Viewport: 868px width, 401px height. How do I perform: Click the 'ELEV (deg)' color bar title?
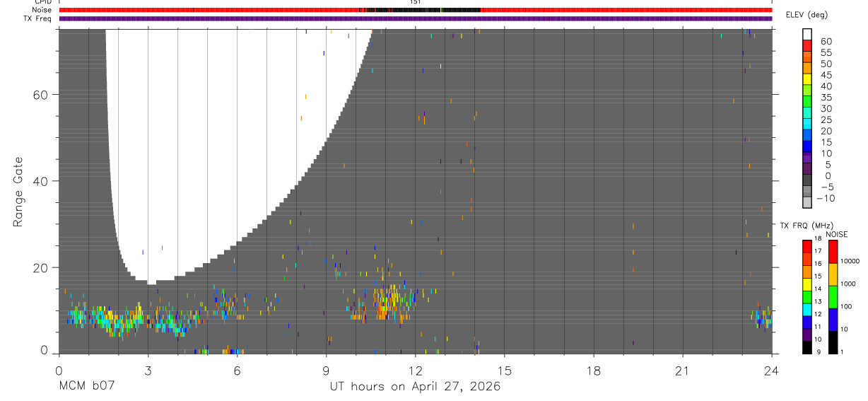coord(807,14)
